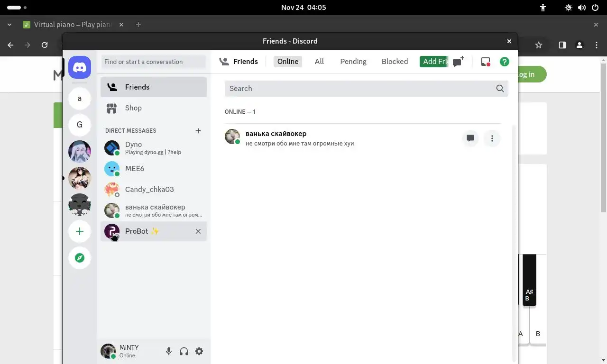
Task: Click the Find or start a conversation field
Action: pyautogui.click(x=154, y=62)
